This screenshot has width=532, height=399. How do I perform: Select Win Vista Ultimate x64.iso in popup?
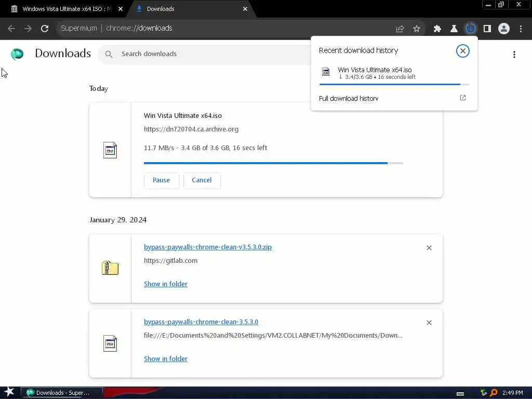(375, 70)
